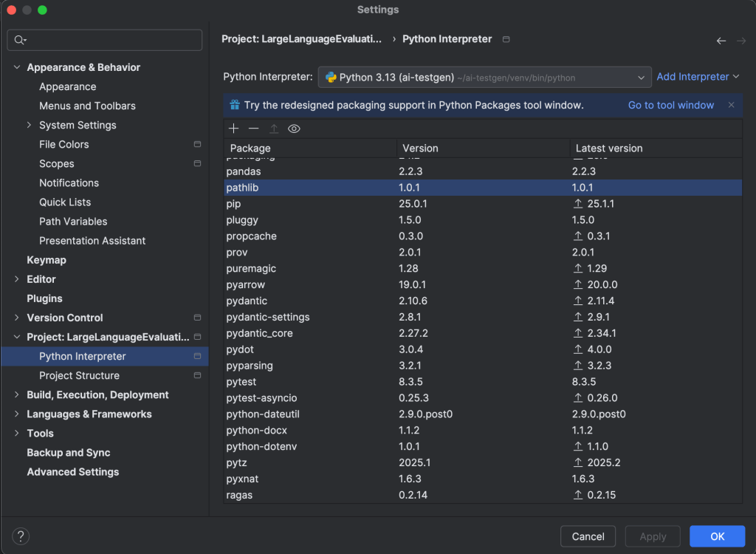Expand the Languages & Frameworks section
This screenshot has width=756, height=554.
tap(17, 414)
